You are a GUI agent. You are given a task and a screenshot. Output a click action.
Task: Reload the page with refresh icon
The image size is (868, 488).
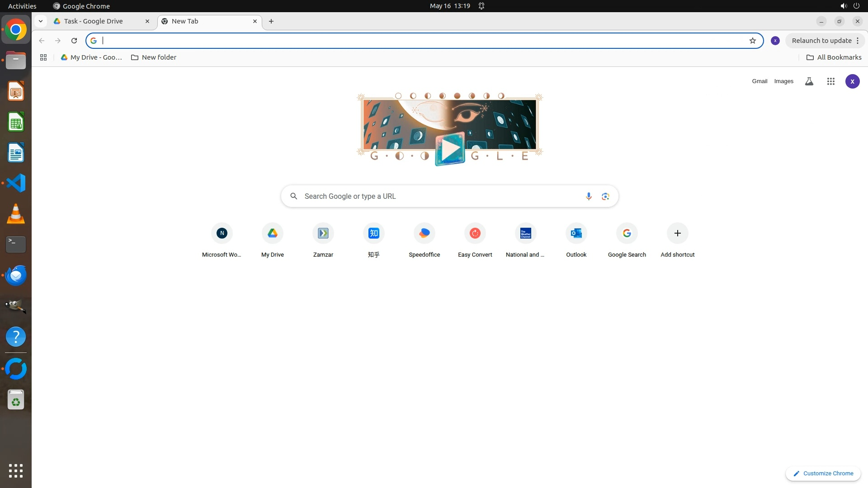coord(74,41)
